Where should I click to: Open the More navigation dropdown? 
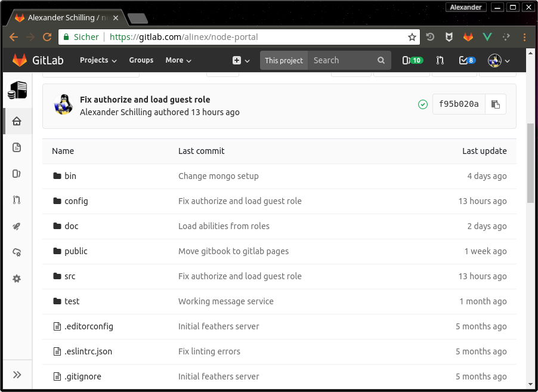click(178, 60)
